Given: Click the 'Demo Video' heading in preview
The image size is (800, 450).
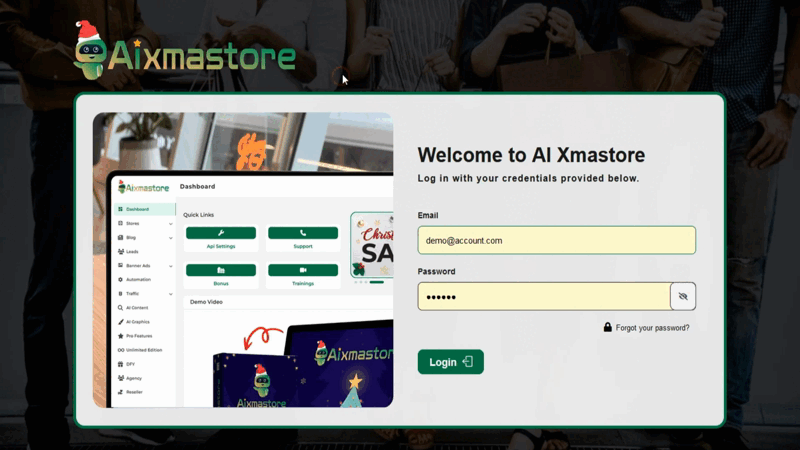Looking at the screenshot, I should pos(206,302).
